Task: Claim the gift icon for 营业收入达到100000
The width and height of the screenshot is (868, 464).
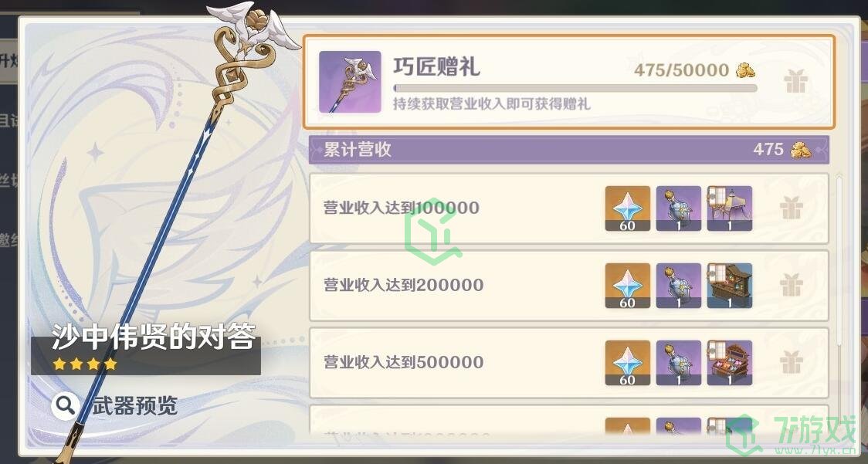Action: point(791,208)
